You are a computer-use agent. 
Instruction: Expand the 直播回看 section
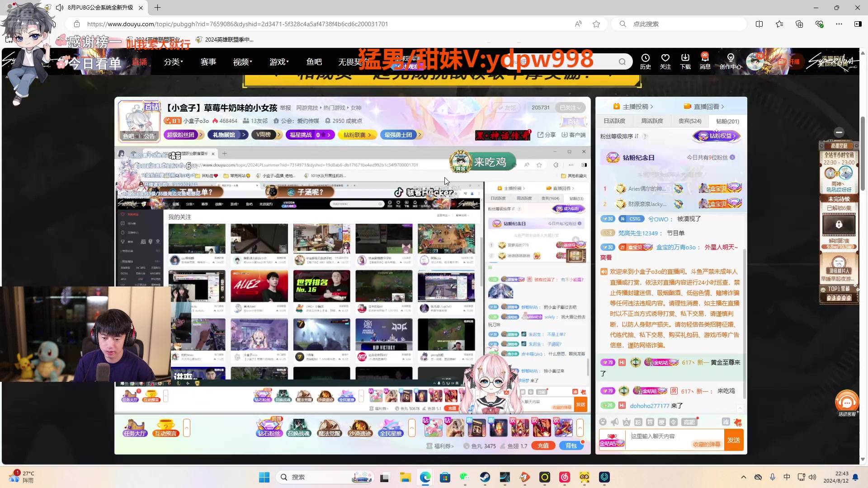click(x=704, y=107)
